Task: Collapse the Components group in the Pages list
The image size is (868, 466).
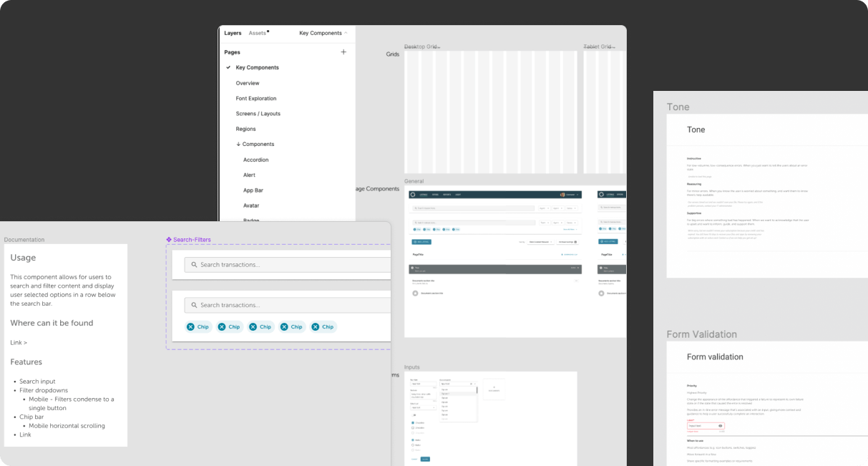Action: point(238,144)
